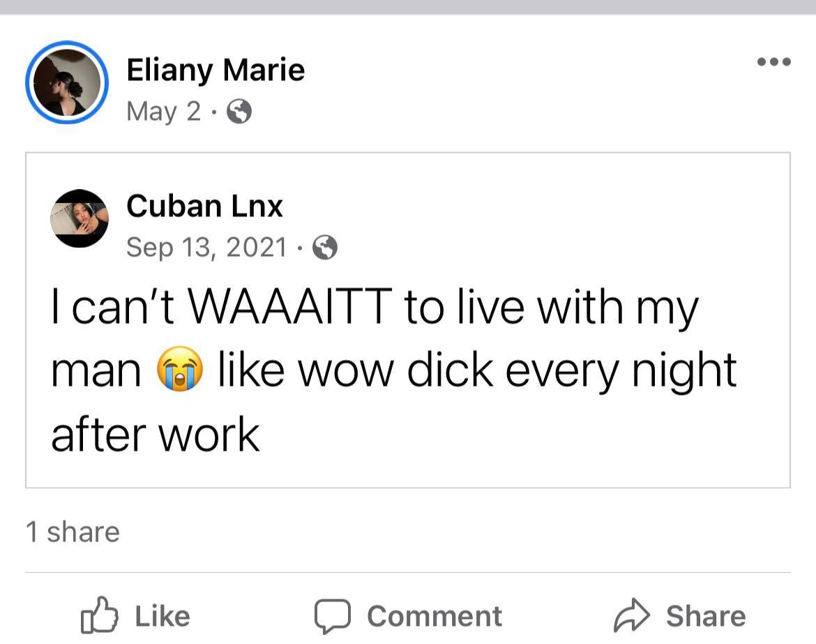
Task: Tap the speech bubble Comment icon
Action: (331, 615)
